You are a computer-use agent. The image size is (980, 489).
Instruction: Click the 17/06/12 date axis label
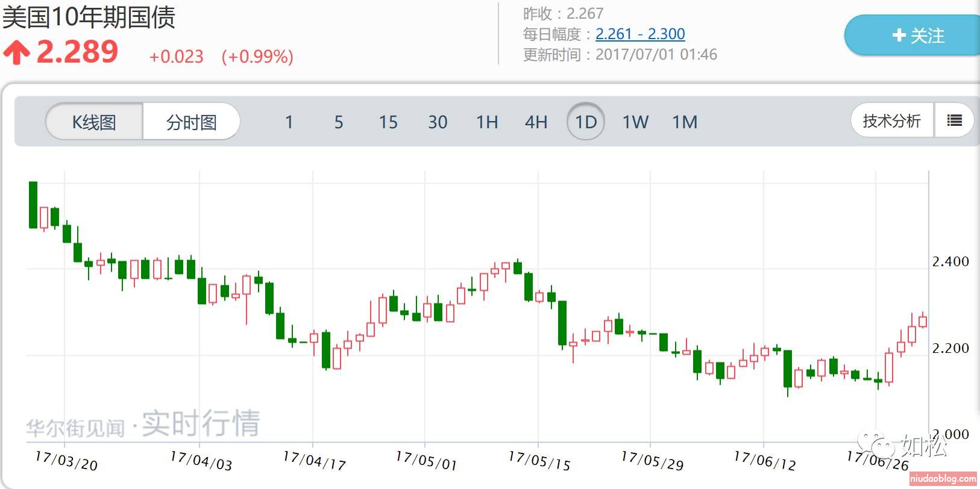point(765,461)
